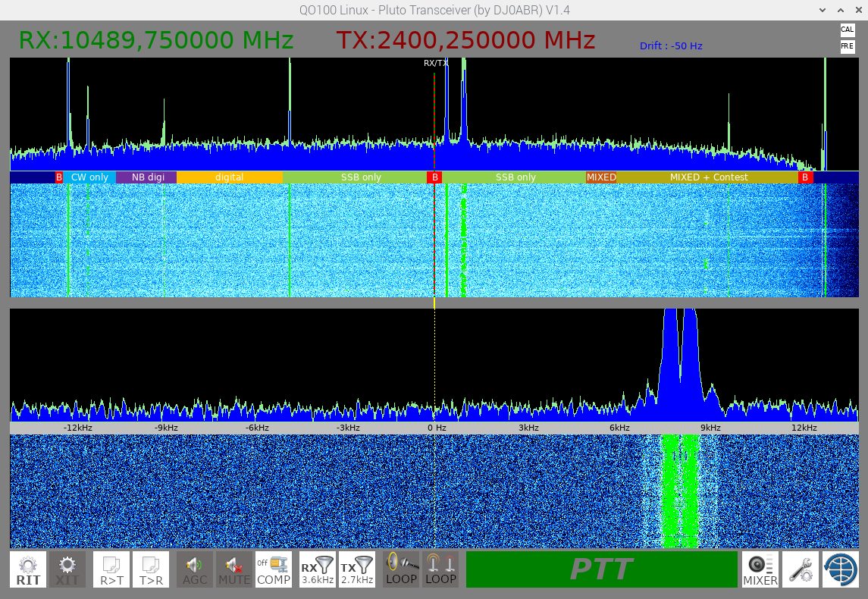Click the strong signal in lower waterfall
This screenshot has width=868, height=599.
679,491
